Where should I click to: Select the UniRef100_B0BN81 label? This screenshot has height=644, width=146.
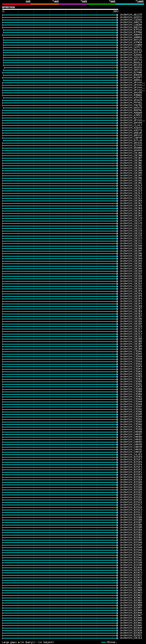click(131, 95)
